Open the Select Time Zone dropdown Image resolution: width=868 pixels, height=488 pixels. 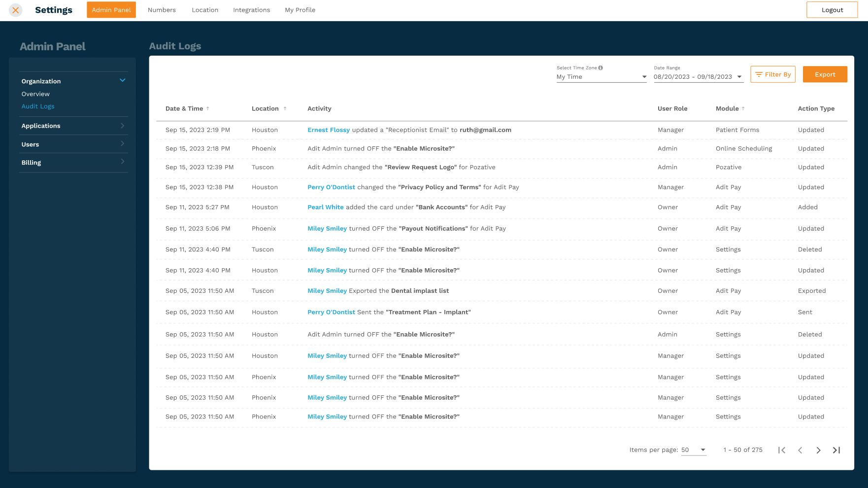click(x=601, y=77)
